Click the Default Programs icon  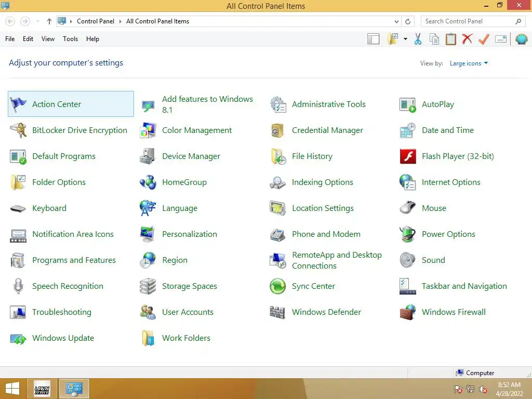18,156
